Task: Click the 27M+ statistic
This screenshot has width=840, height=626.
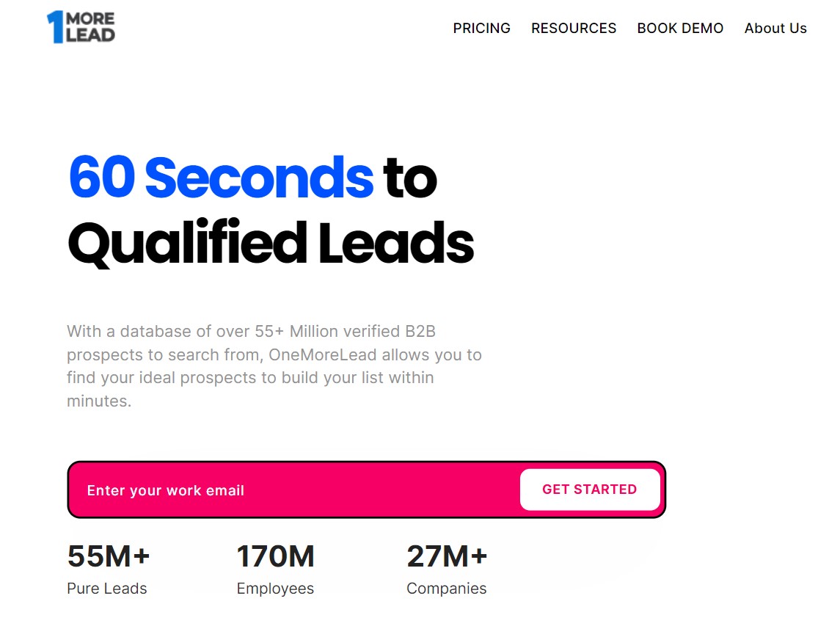Action: coord(447,556)
